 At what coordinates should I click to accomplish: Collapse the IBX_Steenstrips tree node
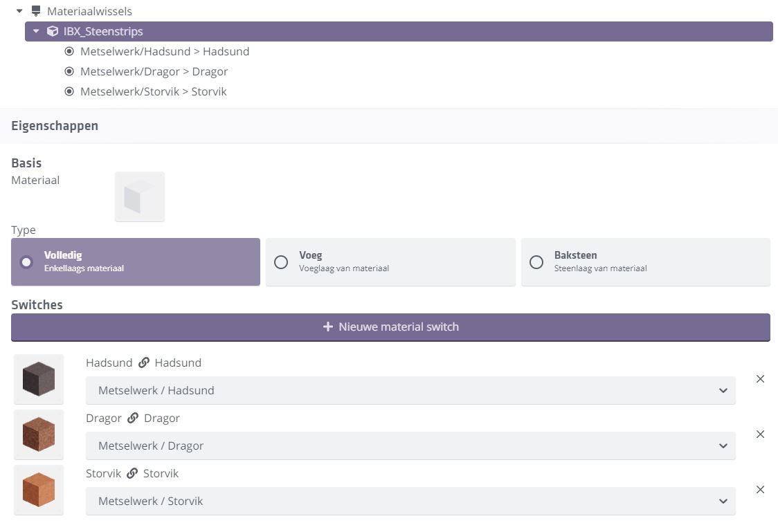click(36, 31)
